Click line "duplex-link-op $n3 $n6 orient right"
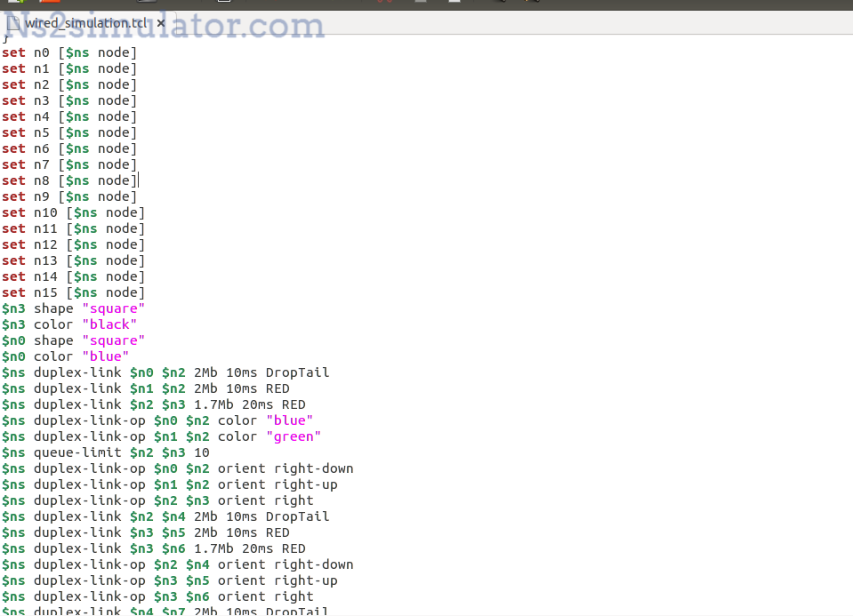This screenshot has width=853, height=616. [x=157, y=596]
